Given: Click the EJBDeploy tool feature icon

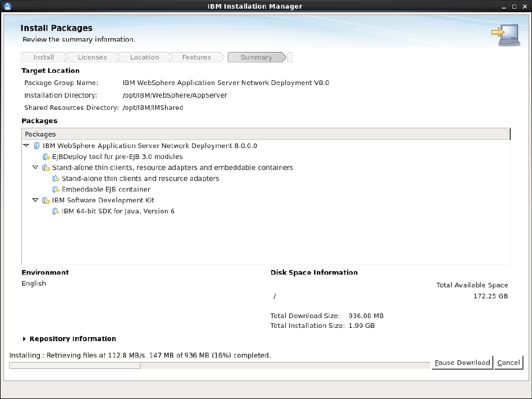Looking at the screenshot, I should click(x=46, y=157).
